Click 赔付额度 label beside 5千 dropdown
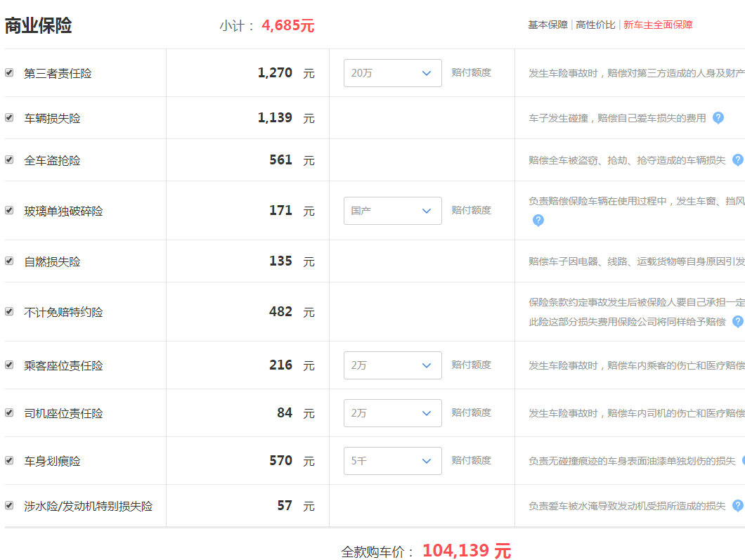This screenshot has height=560, width=745. [472, 460]
